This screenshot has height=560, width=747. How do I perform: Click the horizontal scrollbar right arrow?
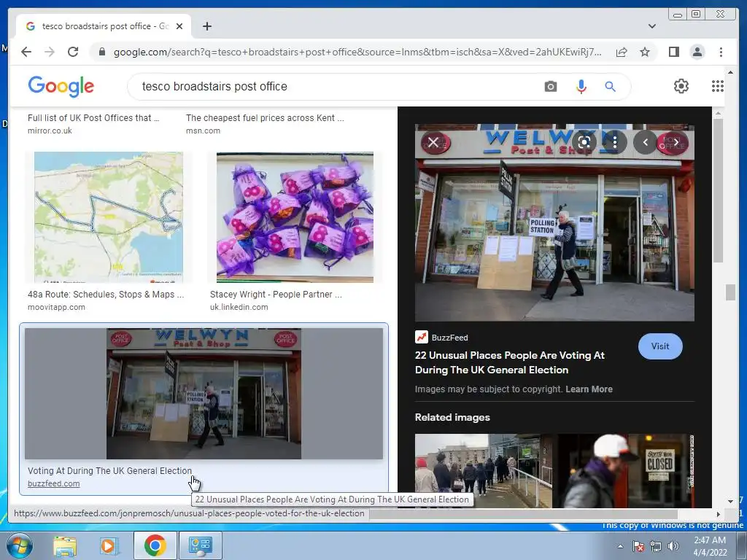coord(719,514)
